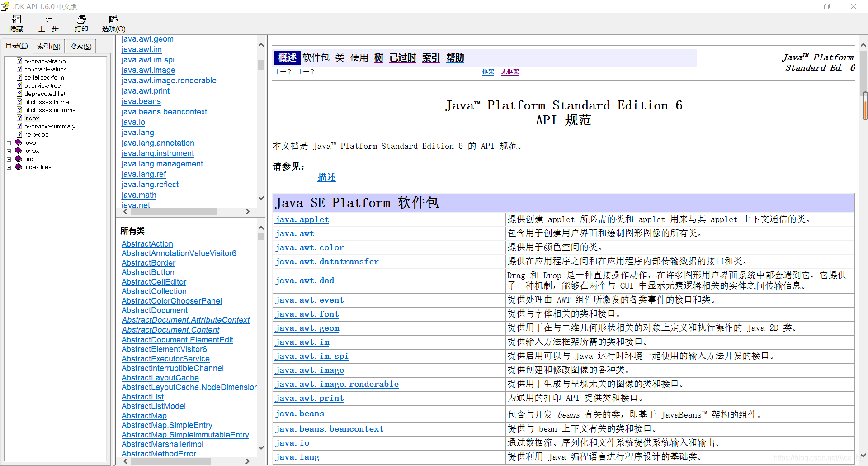Select the 概述 overview navigation item
This screenshot has width=868, height=466.
point(288,57)
